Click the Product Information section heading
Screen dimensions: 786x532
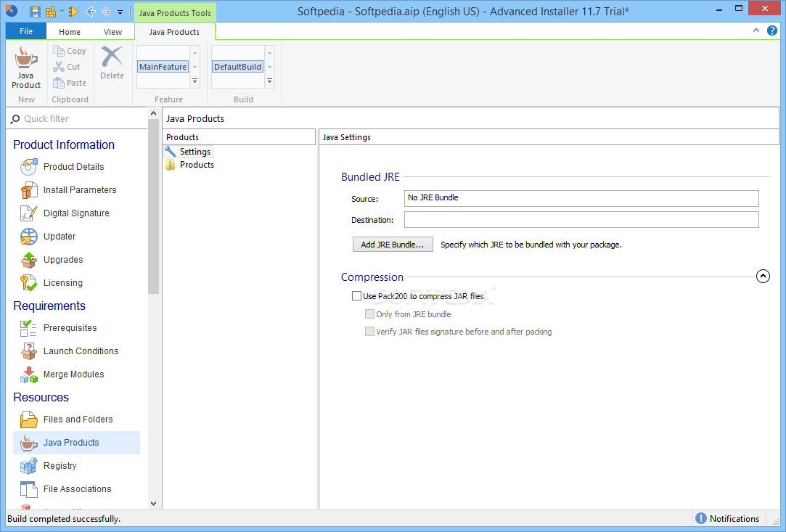64,144
